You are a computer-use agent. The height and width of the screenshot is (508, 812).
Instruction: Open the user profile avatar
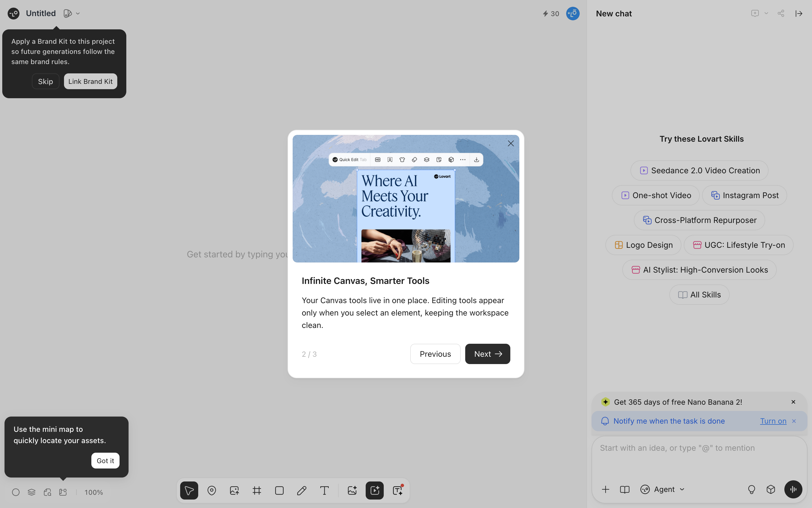pos(573,14)
